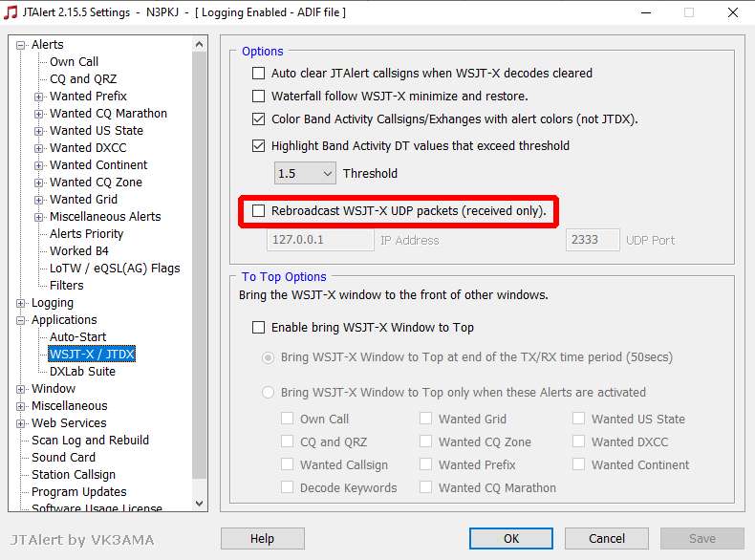
Task: Expand the Logging tree node
Action: (x=20, y=303)
